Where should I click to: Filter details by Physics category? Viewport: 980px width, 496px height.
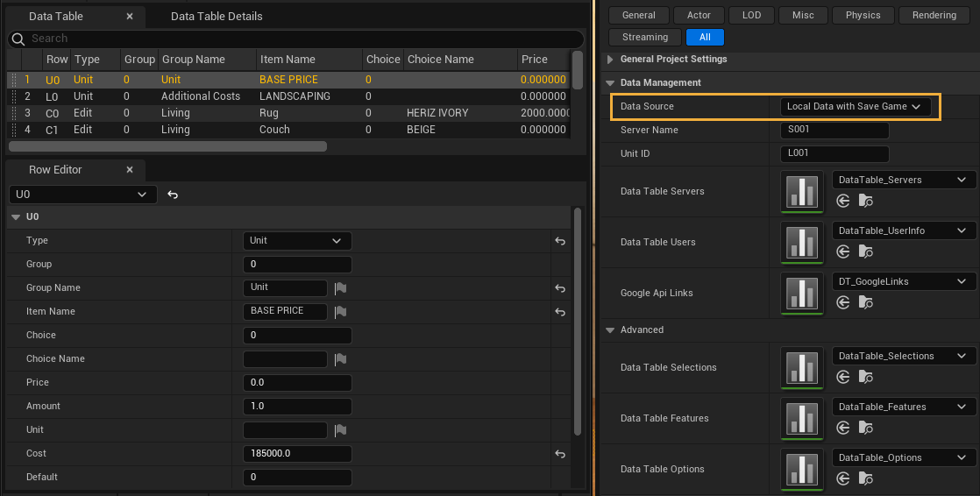(863, 15)
